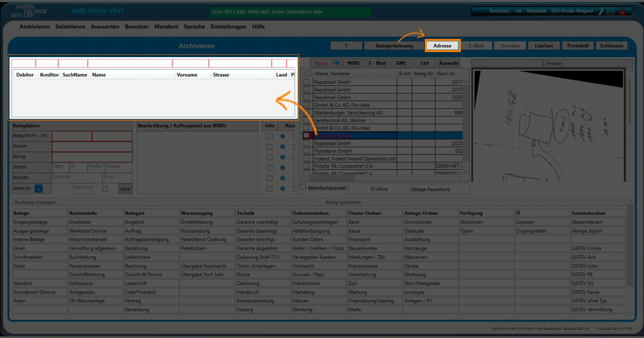The height and width of the screenshot is (338, 644).
Task: Open the Einstellungen menu
Action: [x=228, y=27]
